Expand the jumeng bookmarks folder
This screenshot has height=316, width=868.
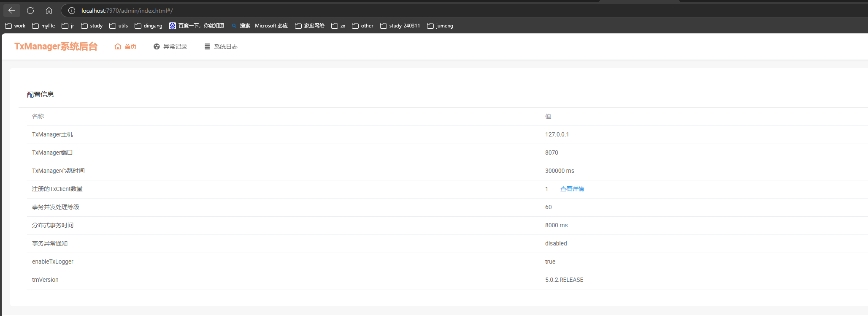click(440, 26)
